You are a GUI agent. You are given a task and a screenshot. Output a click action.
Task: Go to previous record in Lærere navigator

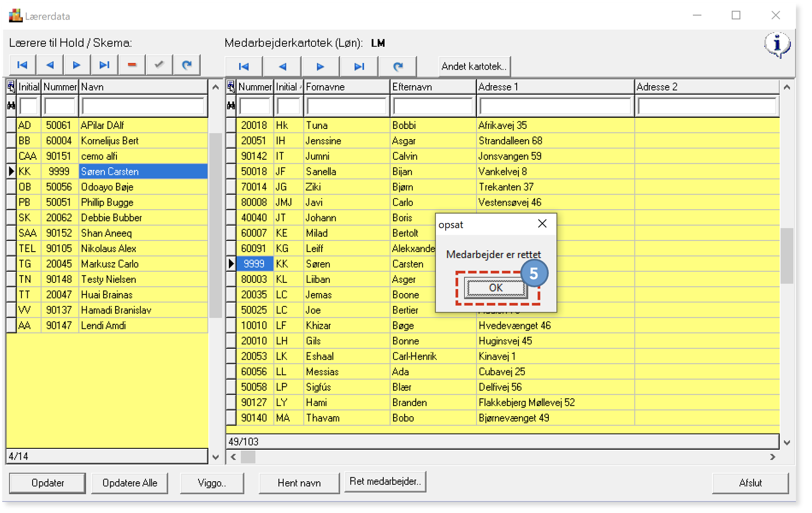click(x=50, y=65)
